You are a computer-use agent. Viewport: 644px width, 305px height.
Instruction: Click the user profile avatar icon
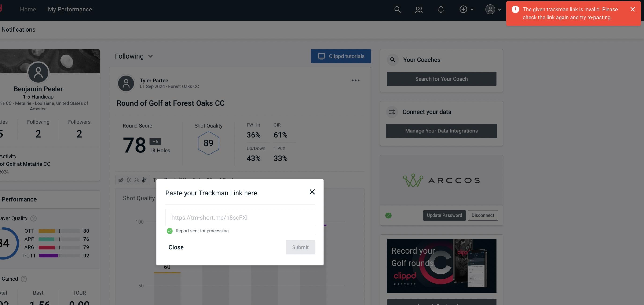(x=490, y=9)
